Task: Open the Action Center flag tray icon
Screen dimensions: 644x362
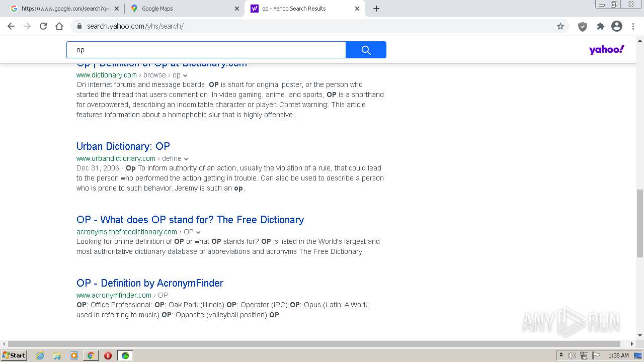Action: (x=596, y=355)
